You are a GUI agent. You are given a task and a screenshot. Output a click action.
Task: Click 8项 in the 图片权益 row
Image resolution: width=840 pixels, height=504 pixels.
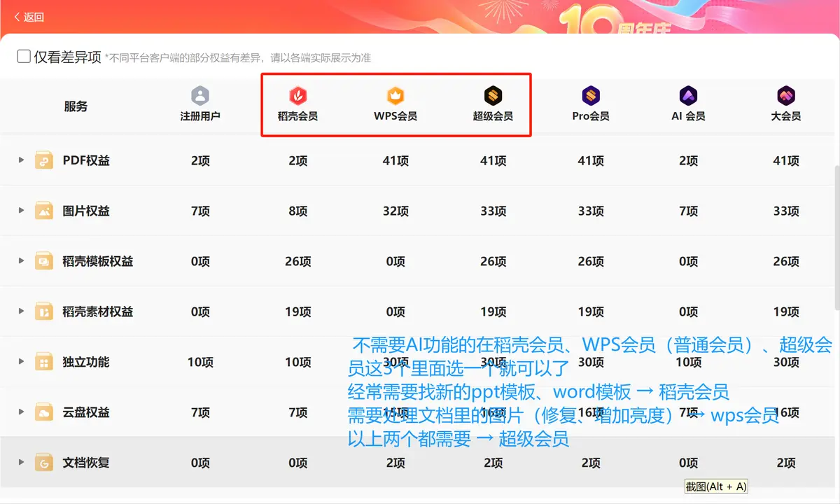coord(298,211)
